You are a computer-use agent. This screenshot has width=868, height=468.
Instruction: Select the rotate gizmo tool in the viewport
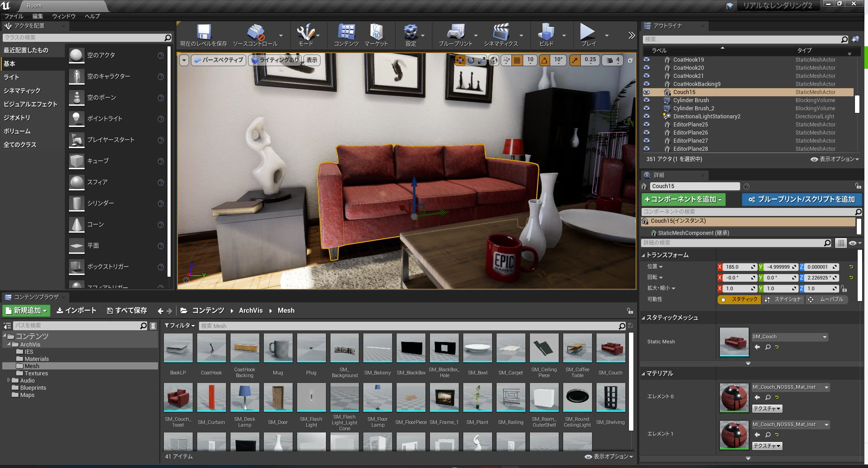click(x=471, y=60)
